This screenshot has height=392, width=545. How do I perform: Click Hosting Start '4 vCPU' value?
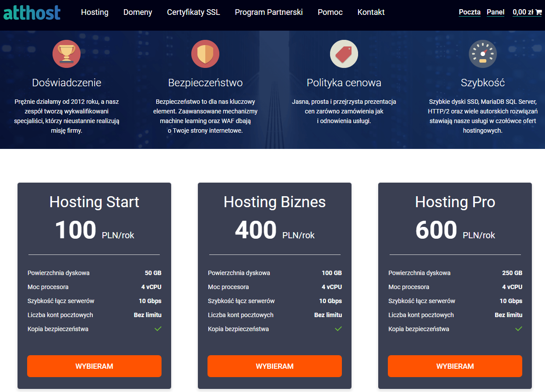[x=151, y=287]
